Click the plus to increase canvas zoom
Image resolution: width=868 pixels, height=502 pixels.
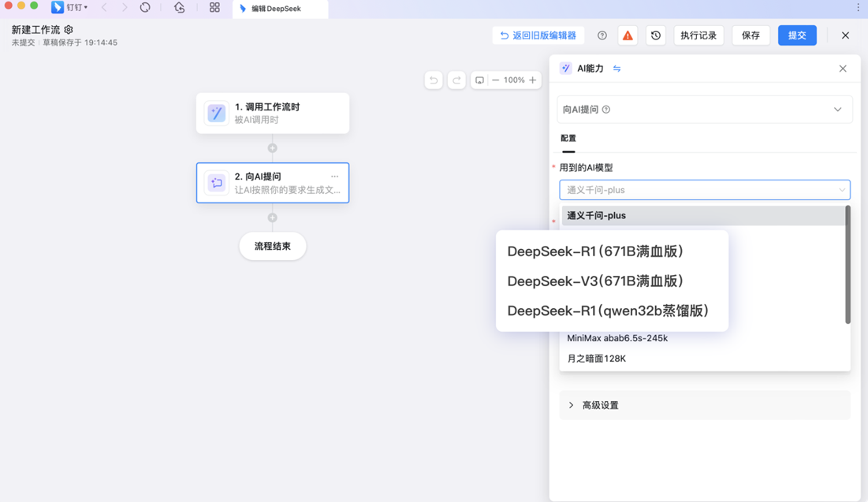pos(533,80)
